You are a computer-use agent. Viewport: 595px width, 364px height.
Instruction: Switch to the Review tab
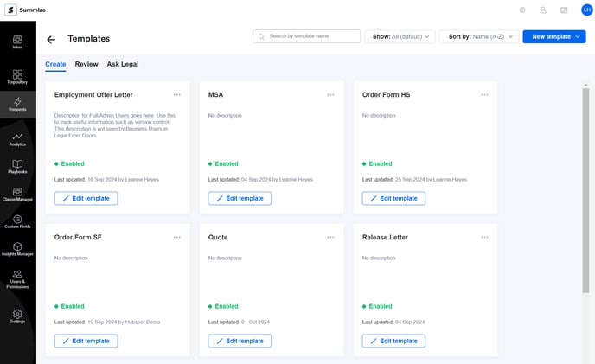tap(86, 64)
